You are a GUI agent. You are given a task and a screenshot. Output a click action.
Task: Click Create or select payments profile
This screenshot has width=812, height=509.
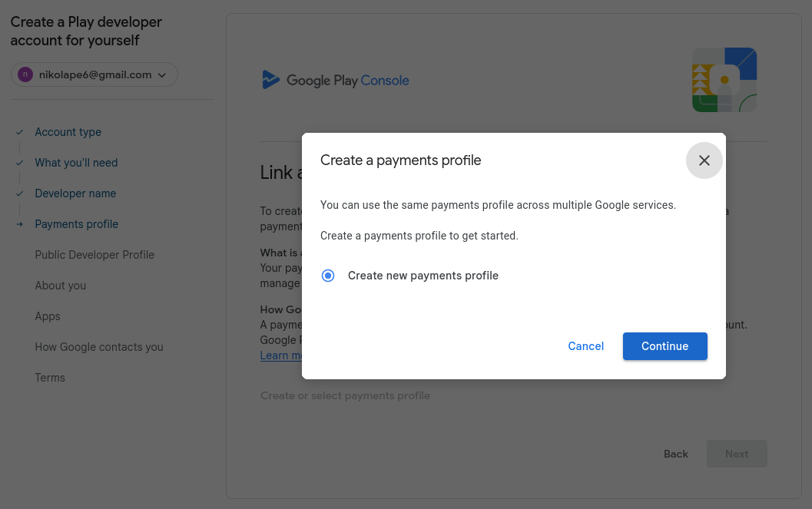point(345,395)
